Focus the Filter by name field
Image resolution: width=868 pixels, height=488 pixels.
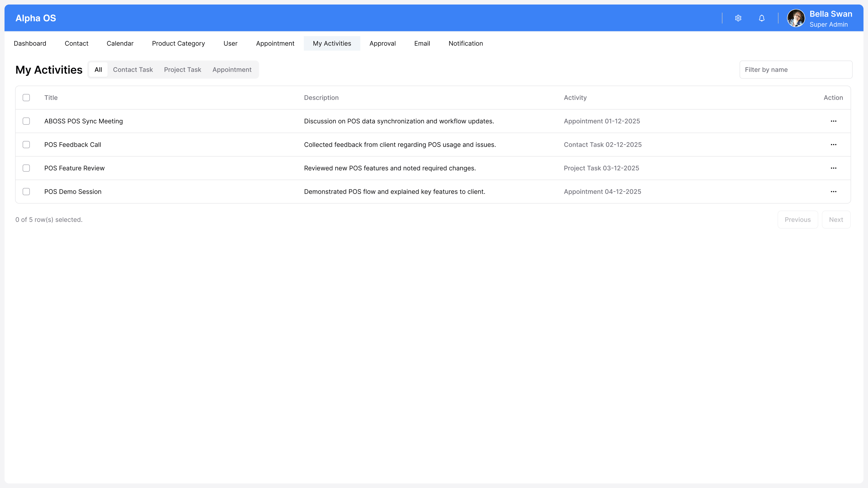(796, 70)
